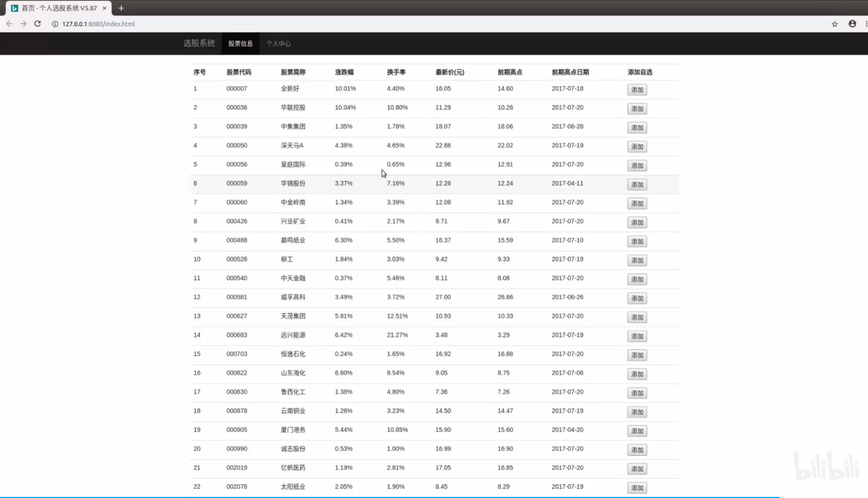Image resolution: width=868 pixels, height=498 pixels.
Task: Click the site info icon in address bar
Action: (55, 24)
